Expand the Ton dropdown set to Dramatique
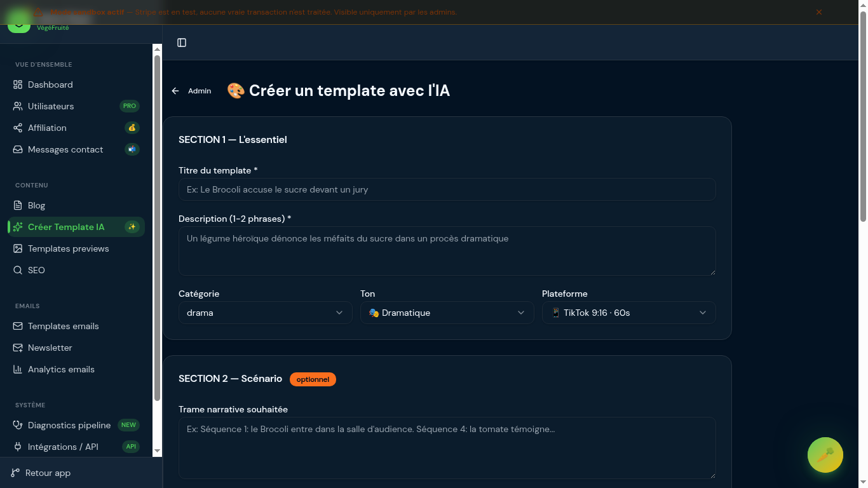 click(447, 313)
